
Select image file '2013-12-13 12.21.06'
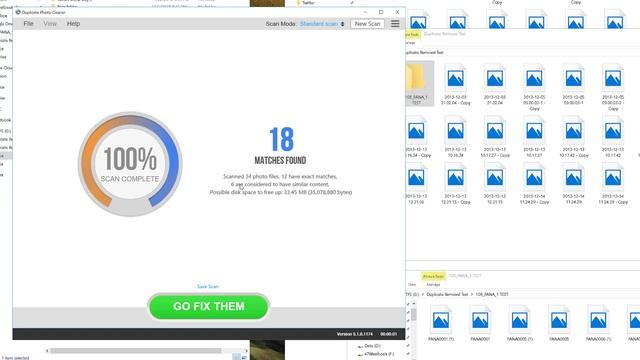point(416,184)
